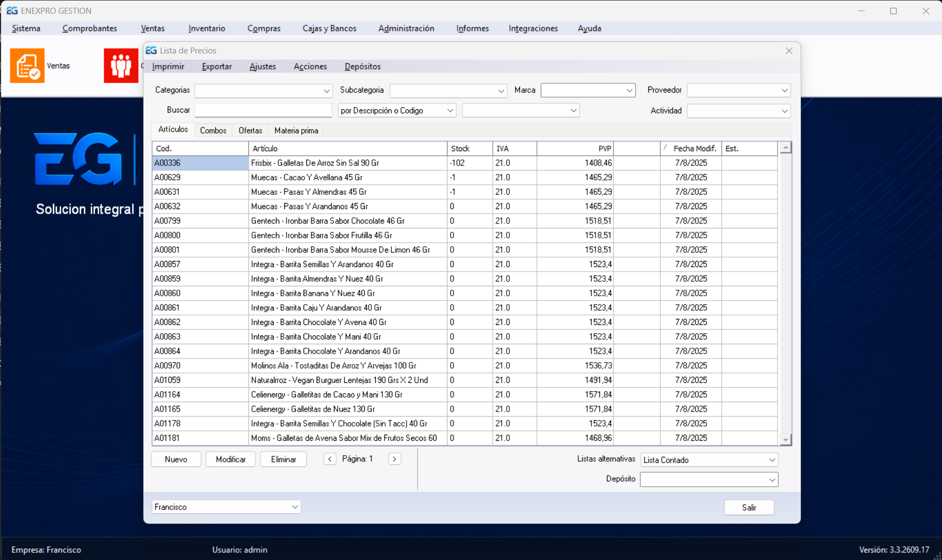Viewport: 942px width, 560px height.
Task: Open the Acciones menu
Action: point(310,67)
